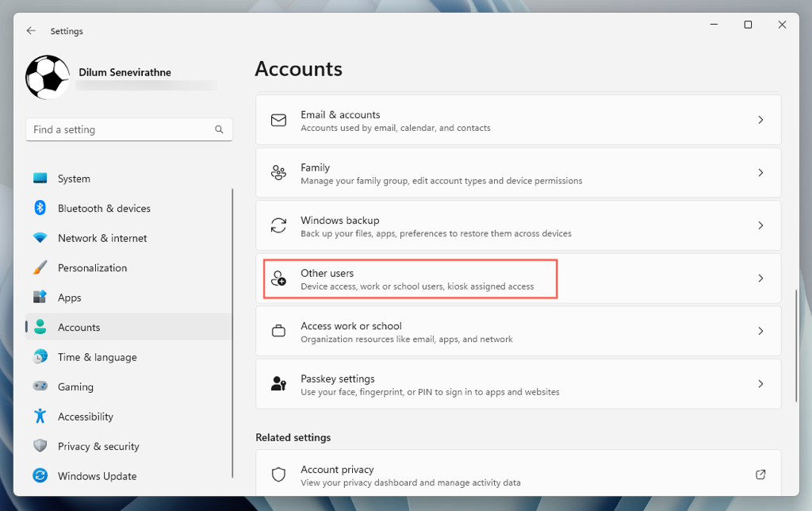Expand the Family row chevron
The height and width of the screenshot is (511, 812).
click(x=760, y=173)
